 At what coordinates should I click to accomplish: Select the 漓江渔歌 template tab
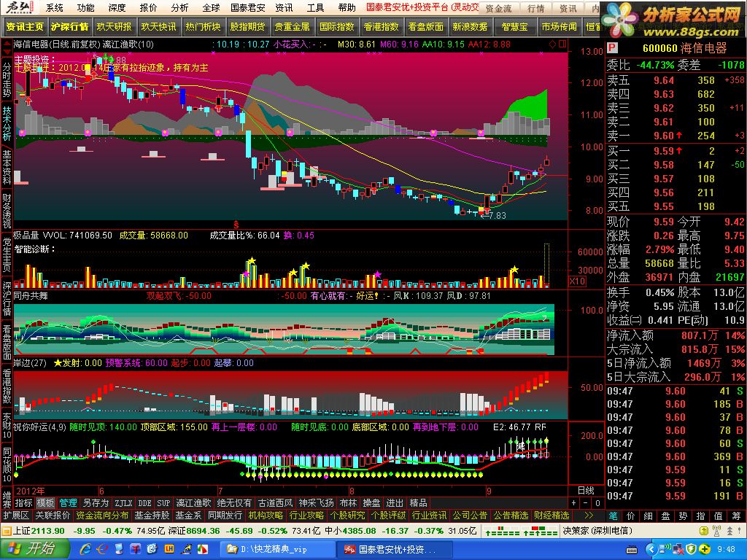click(193, 503)
